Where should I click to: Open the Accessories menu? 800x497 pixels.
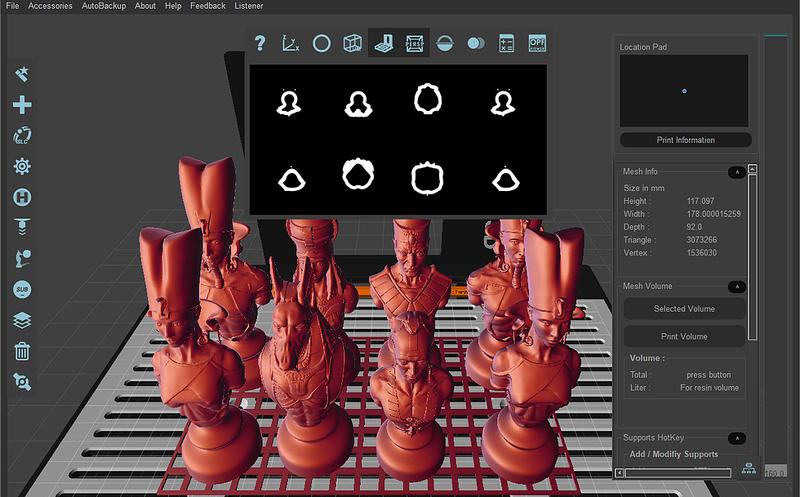pos(50,6)
